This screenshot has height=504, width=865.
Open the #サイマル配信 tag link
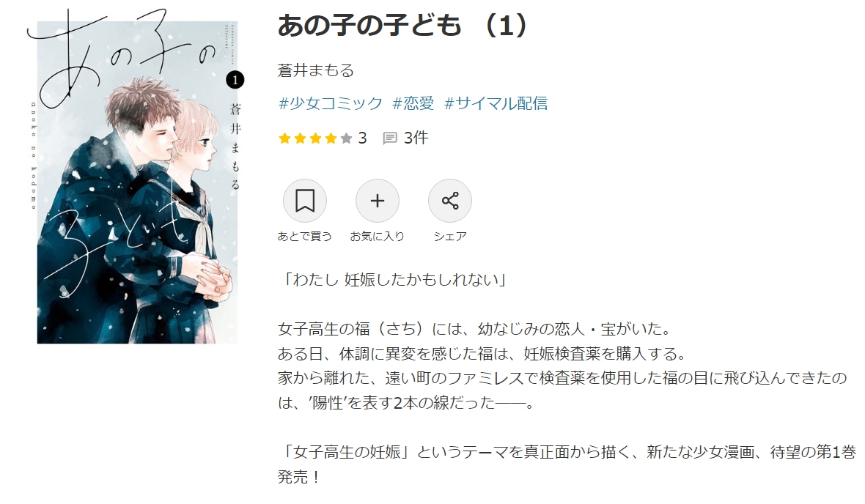pyautogui.click(x=496, y=104)
